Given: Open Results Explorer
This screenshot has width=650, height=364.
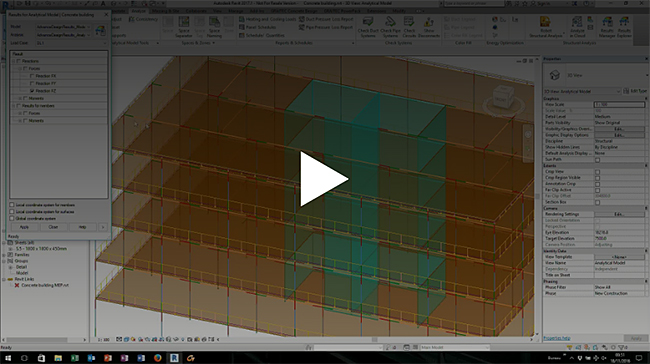Looking at the screenshot, I should tap(624, 27).
